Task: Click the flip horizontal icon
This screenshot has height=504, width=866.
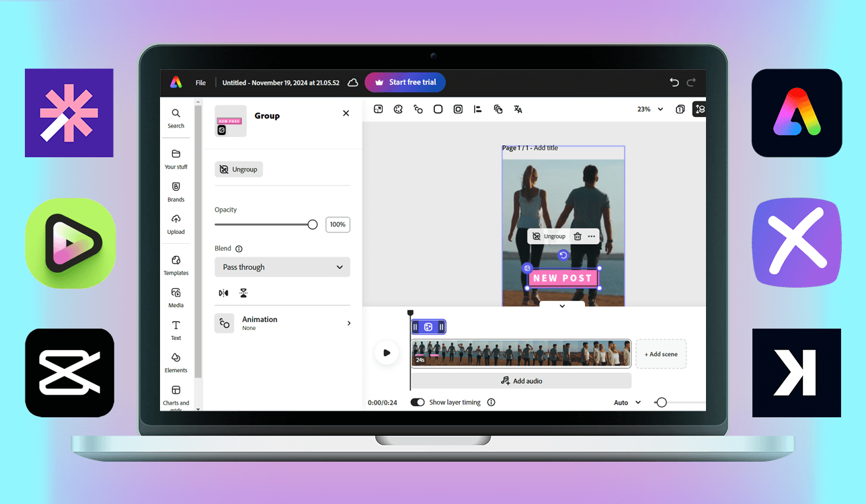Action: pos(223,293)
